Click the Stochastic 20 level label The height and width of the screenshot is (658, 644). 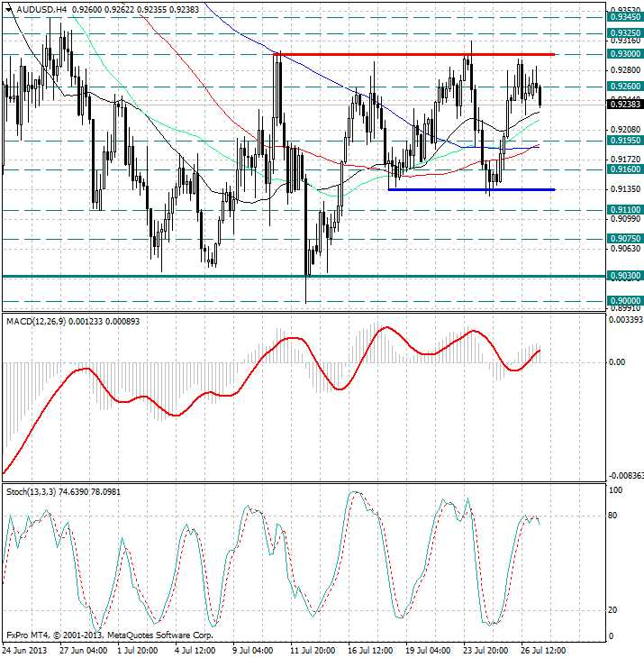pyautogui.click(x=612, y=609)
